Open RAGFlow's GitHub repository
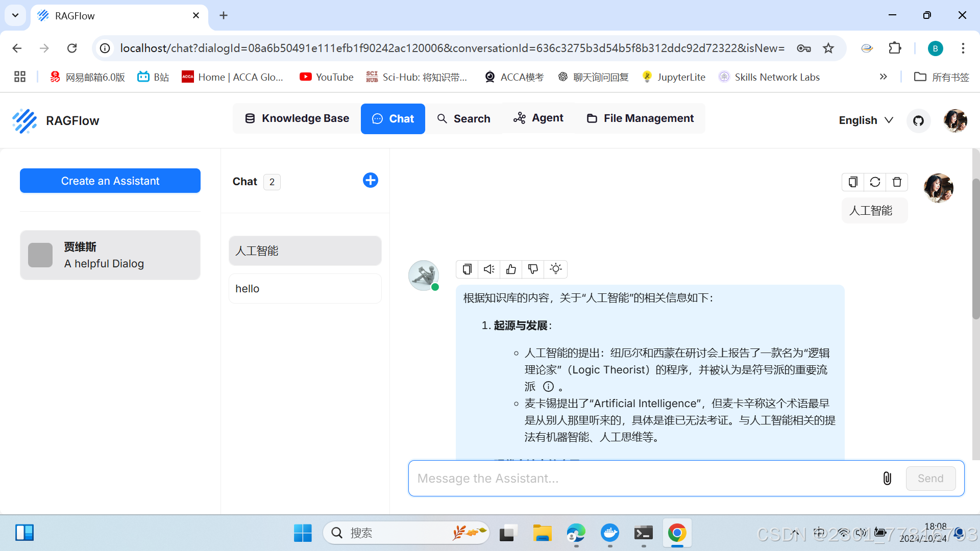 (x=918, y=121)
